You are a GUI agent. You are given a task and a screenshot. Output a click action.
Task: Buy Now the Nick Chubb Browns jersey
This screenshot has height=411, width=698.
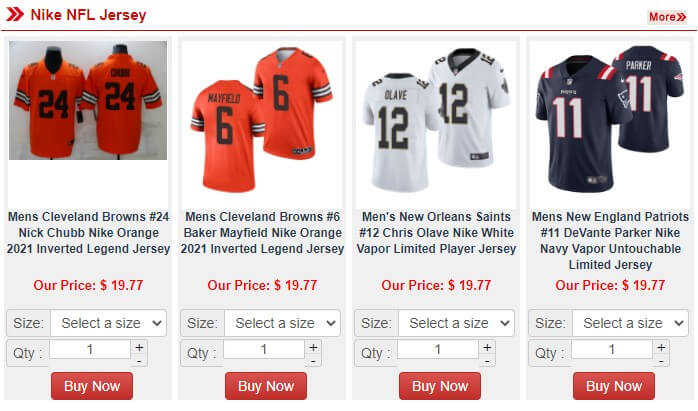[92, 386]
